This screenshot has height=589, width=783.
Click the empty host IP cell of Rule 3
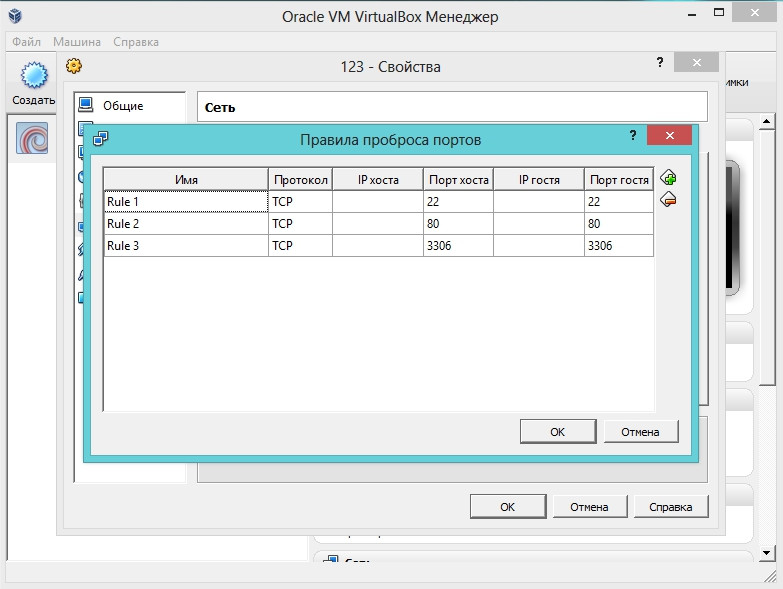coord(378,246)
